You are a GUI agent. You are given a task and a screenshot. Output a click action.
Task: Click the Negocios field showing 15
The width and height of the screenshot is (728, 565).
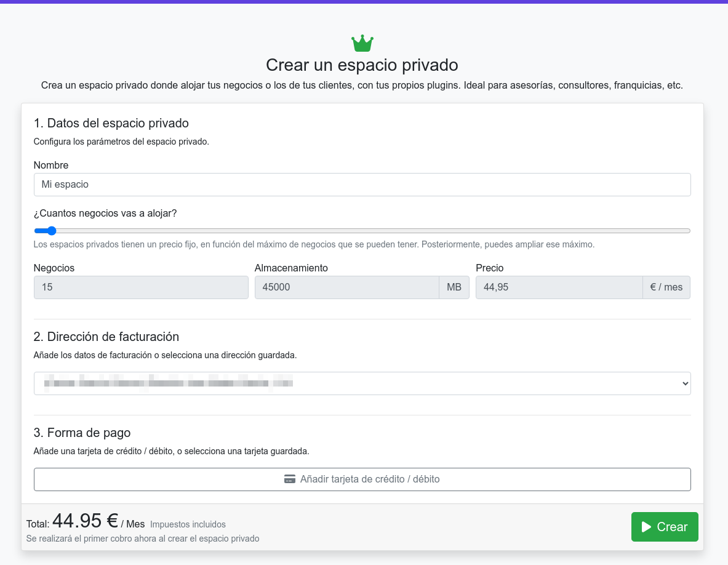pos(141,287)
